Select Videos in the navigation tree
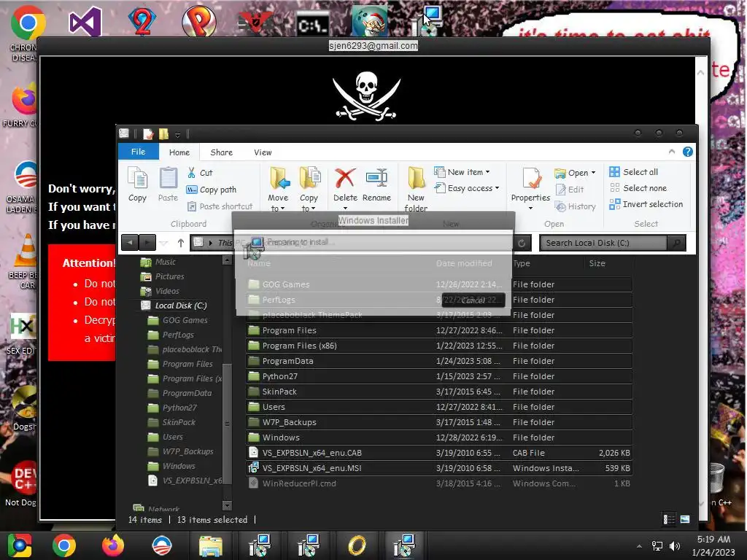The width and height of the screenshot is (747, 560). (x=160, y=291)
